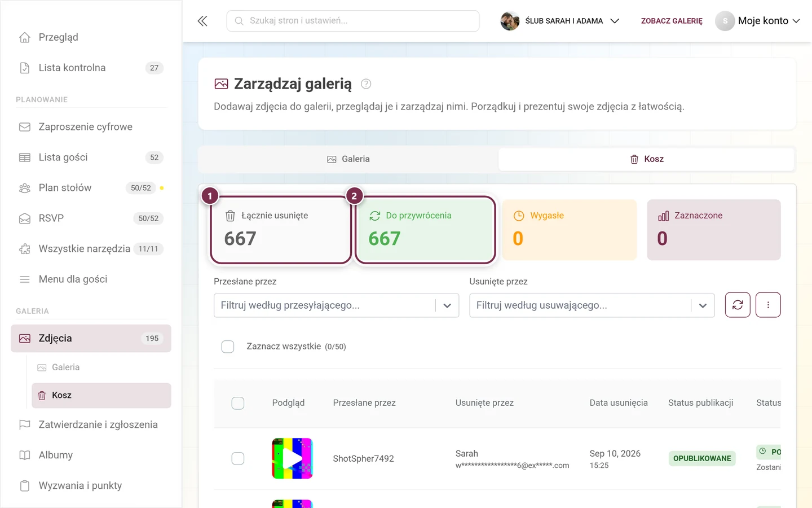This screenshot has width=812, height=508.
Task: Click the Usunięte przez column header
Action: point(484,403)
